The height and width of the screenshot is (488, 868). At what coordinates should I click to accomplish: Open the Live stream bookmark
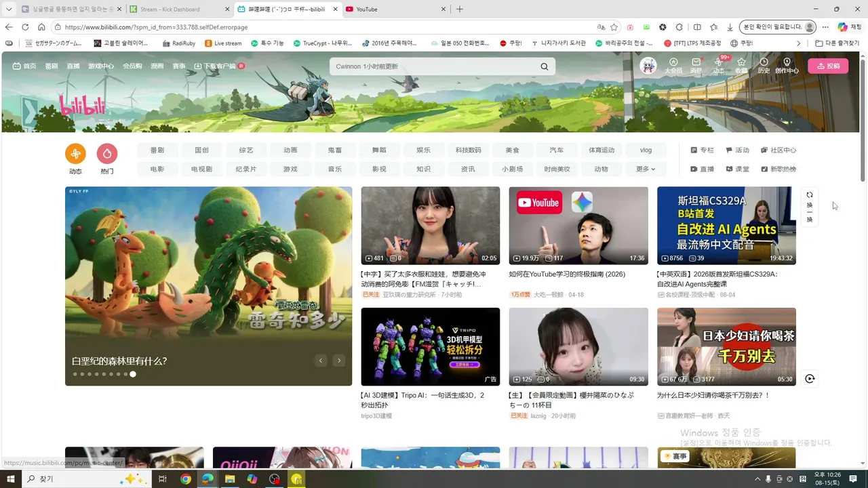click(222, 43)
